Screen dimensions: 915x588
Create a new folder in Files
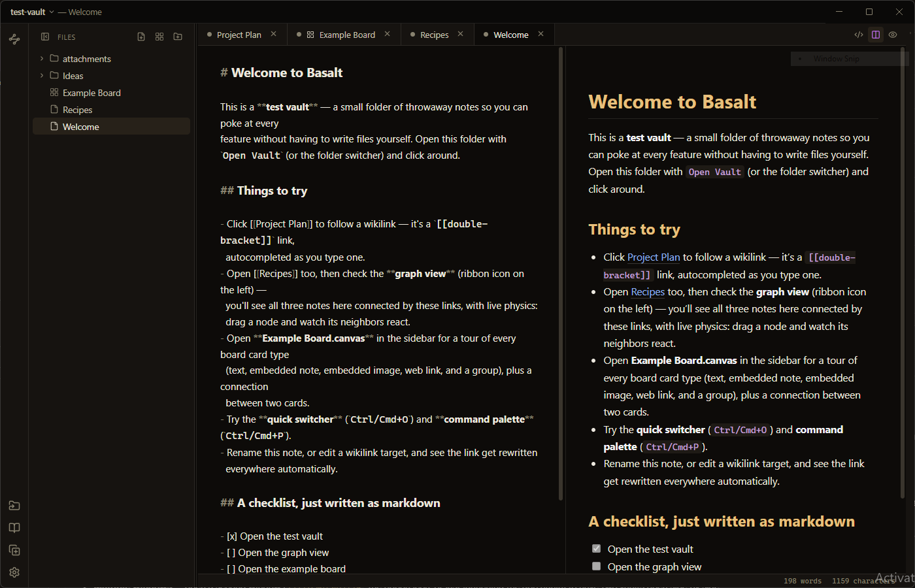pyautogui.click(x=178, y=37)
